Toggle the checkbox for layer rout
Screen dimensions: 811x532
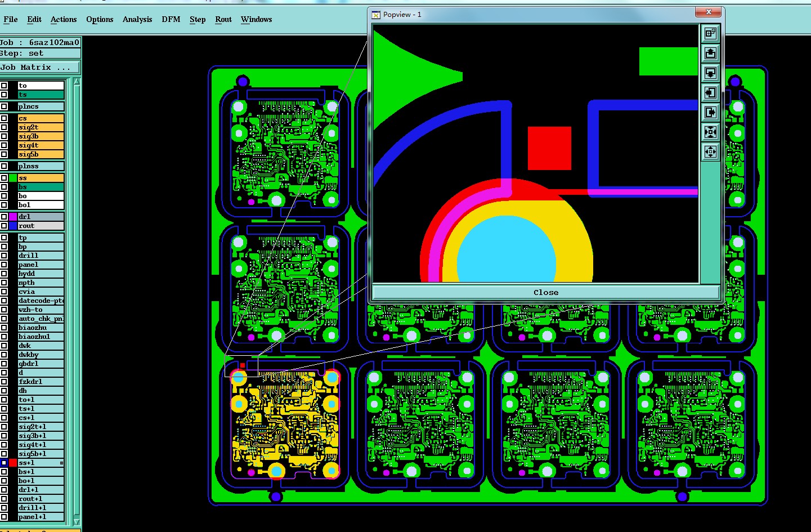tap(4, 226)
